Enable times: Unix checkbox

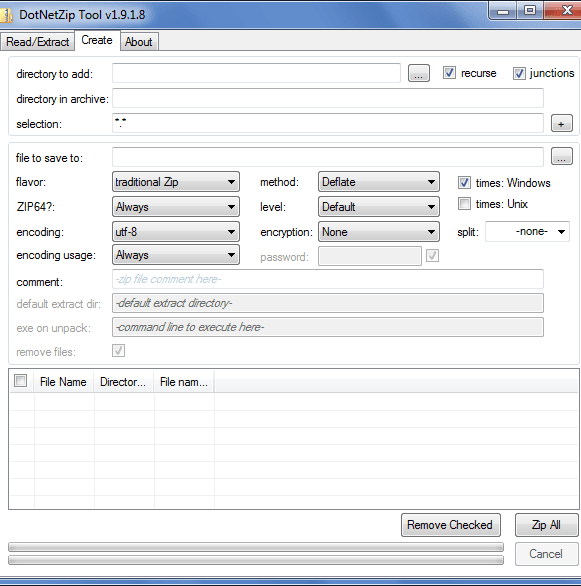464,204
